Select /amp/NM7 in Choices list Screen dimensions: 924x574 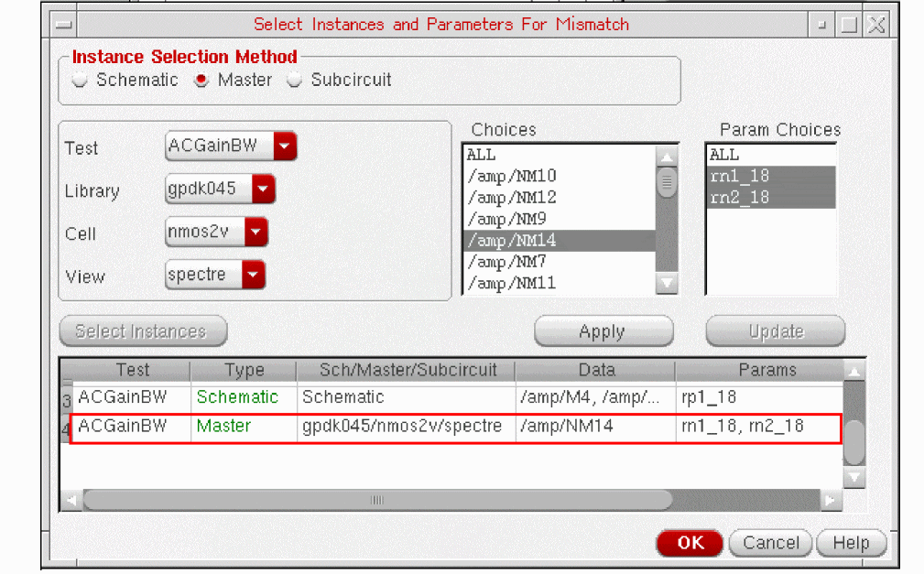(560, 262)
